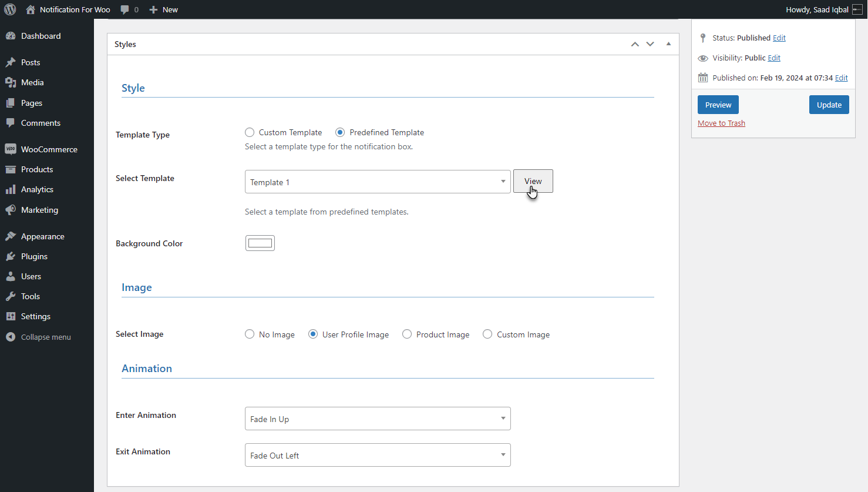Open the Enter Animation dropdown
Screen dimensions: 868x492
click(x=378, y=419)
